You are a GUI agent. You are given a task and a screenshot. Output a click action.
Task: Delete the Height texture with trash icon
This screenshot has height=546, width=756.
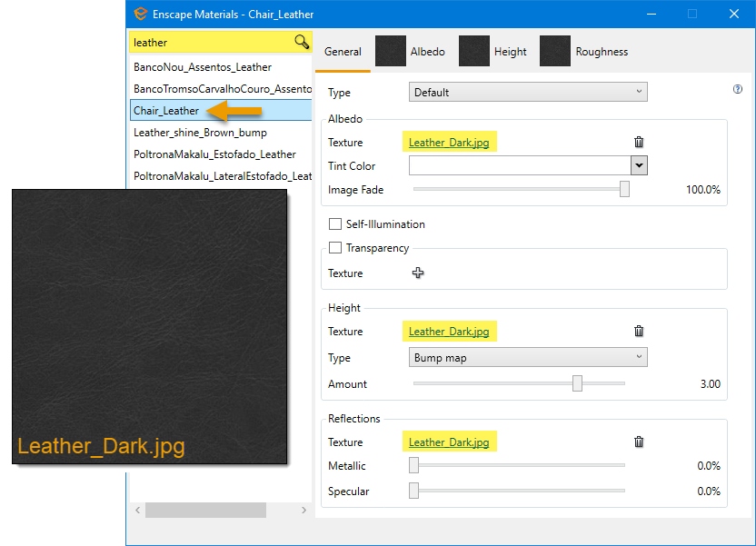639,332
